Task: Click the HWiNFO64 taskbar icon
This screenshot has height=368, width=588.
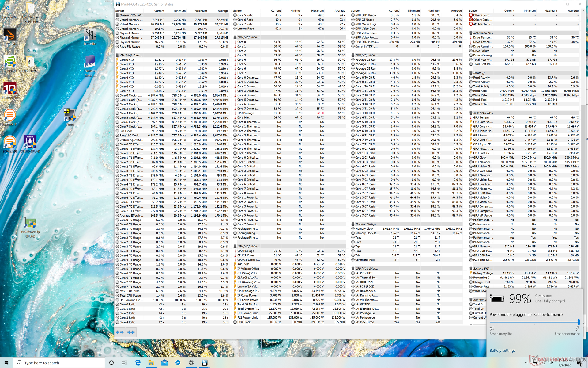Action: [205, 363]
